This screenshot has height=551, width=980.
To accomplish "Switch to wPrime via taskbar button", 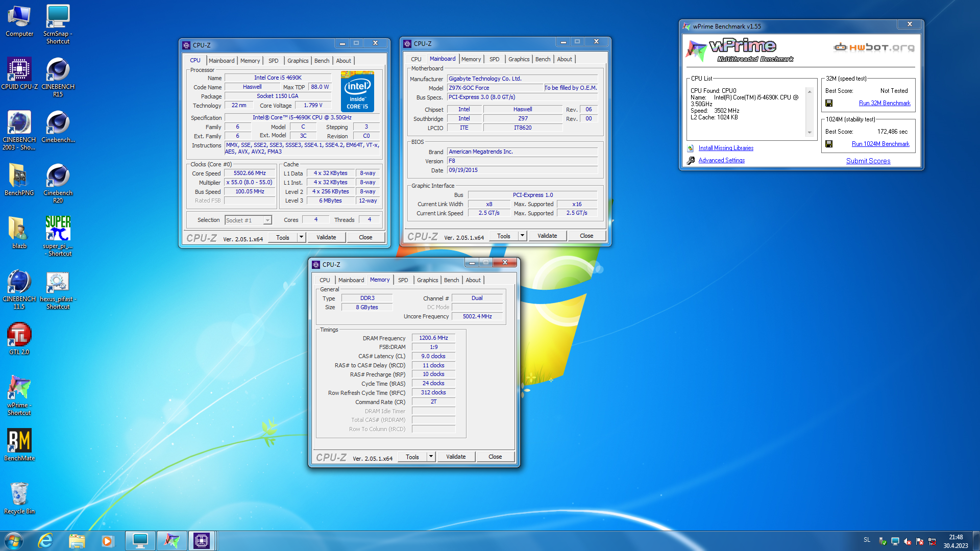I will (171, 541).
